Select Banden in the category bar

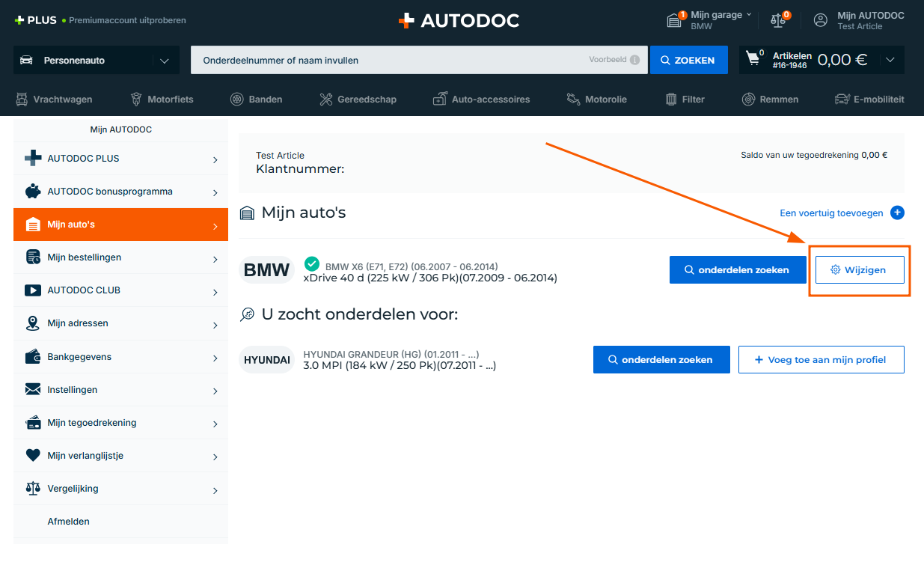click(x=257, y=99)
